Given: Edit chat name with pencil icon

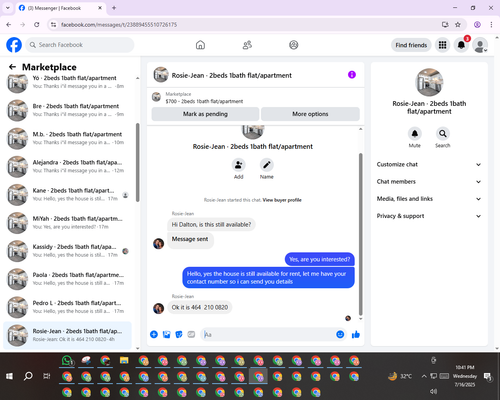Looking at the screenshot, I should 267,165.
